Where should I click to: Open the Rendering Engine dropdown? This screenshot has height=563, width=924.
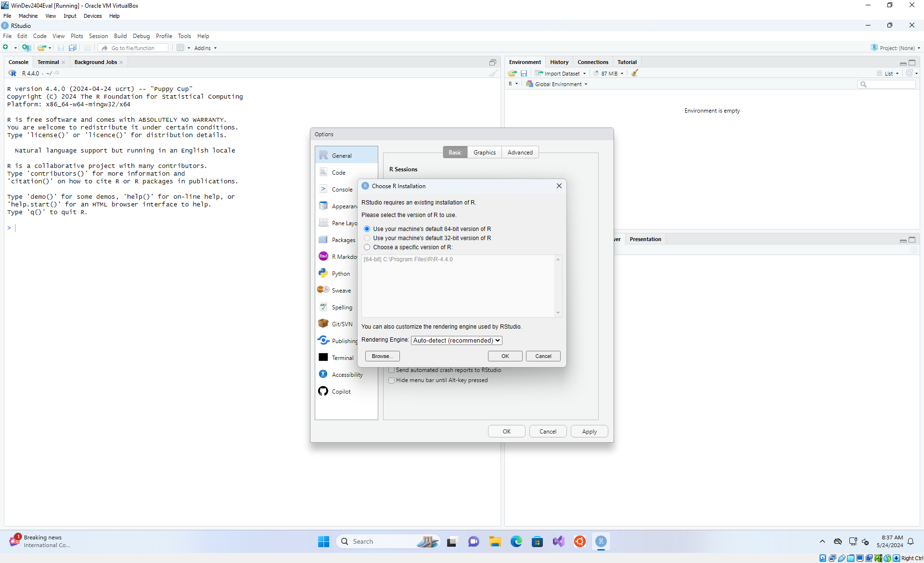coord(457,341)
